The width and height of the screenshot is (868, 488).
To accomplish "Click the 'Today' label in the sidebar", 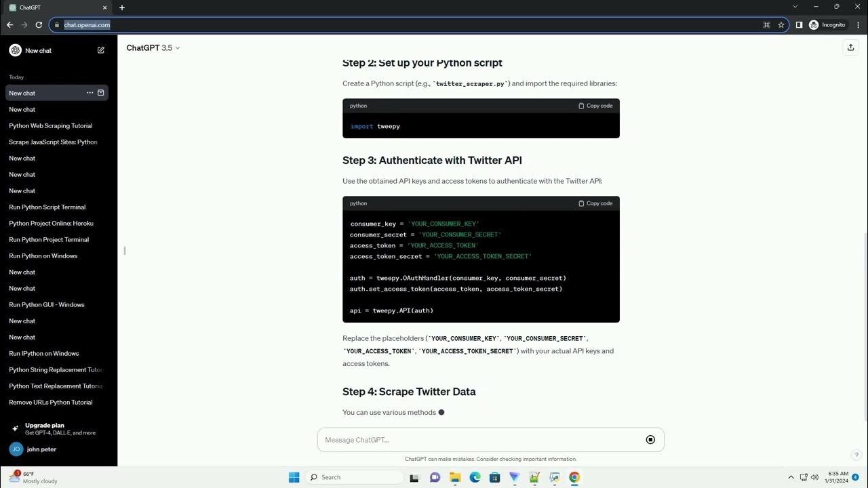I will [16, 77].
